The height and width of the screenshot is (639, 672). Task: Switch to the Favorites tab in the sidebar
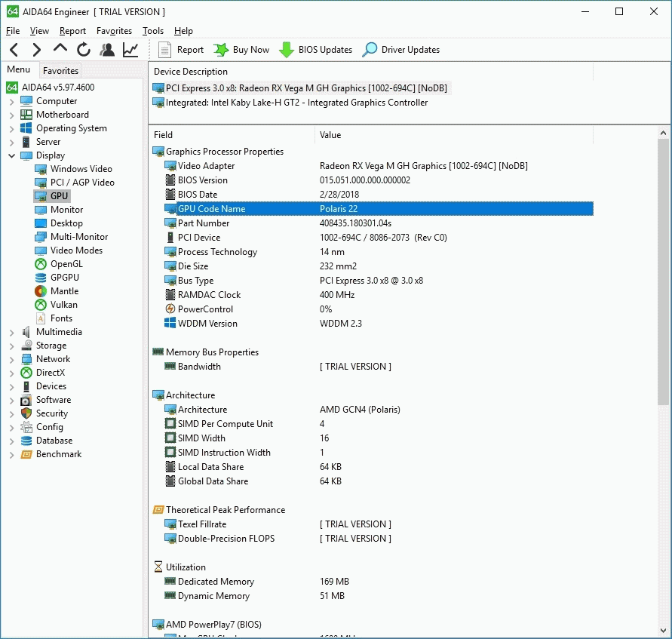click(x=60, y=71)
